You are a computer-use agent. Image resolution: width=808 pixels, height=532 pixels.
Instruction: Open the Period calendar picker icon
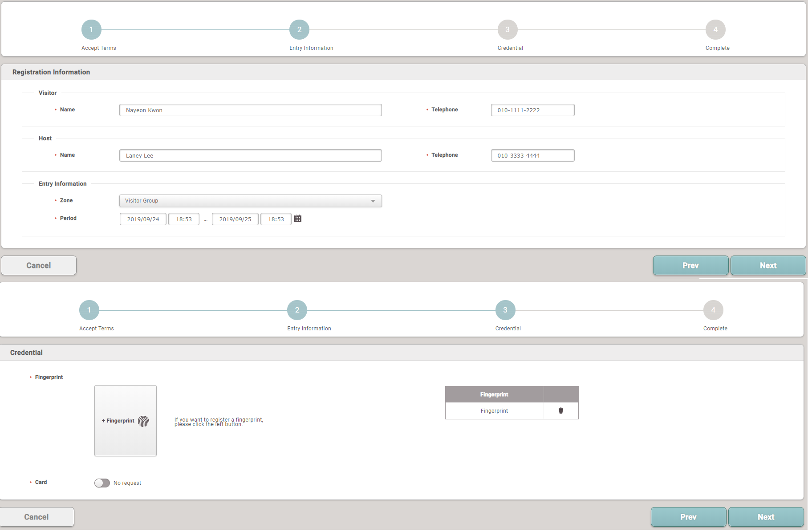298,219
